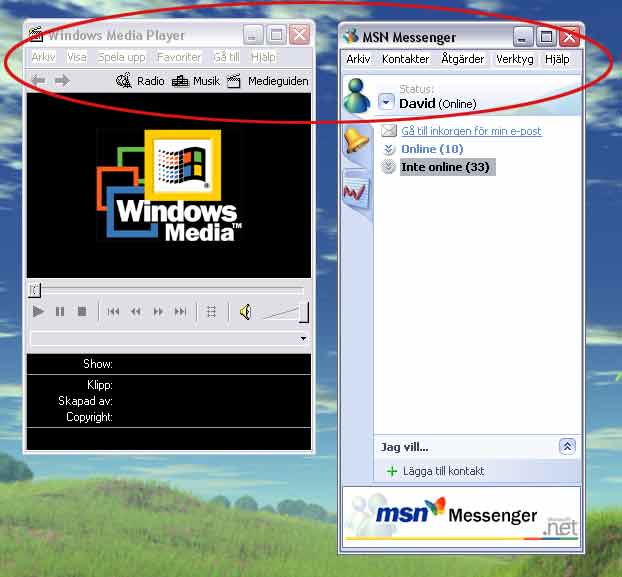Minimize the MSN Messenger window
The width and height of the screenshot is (622, 577).
click(x=522, y=37)
